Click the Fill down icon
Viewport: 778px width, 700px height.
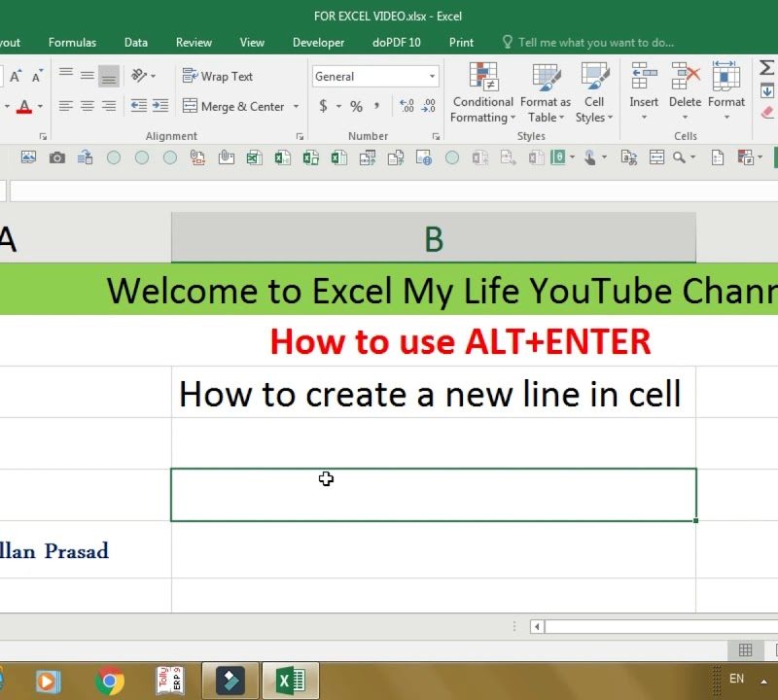(x=767, y=90)
